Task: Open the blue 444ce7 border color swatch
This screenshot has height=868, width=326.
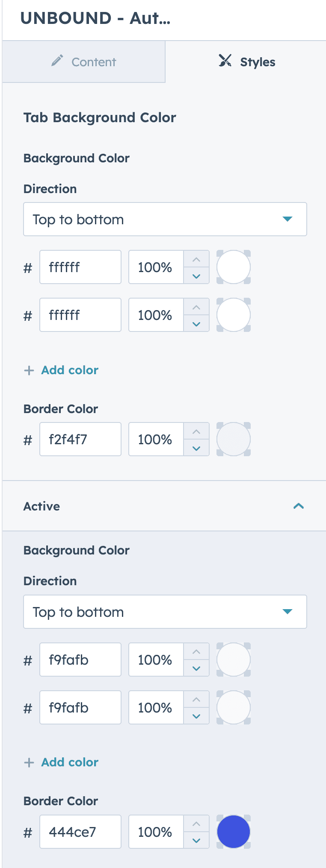Action: (x=234, y=832)
